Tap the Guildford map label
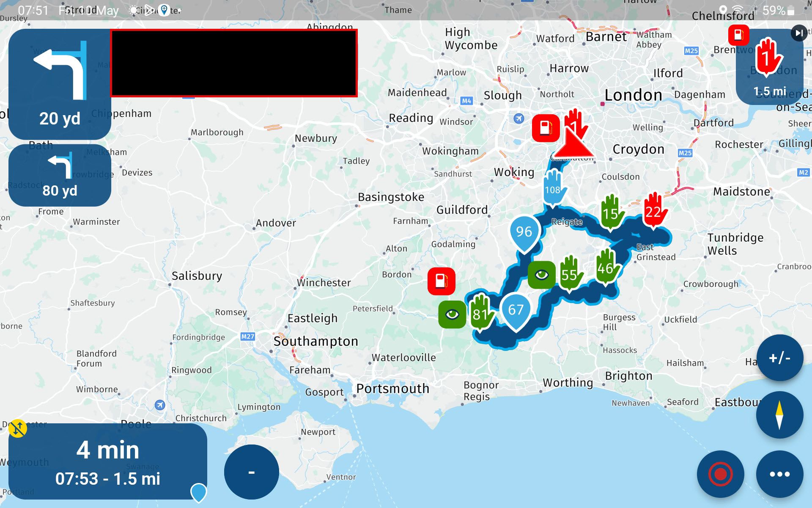Viewport: 812px width, 508px height. [462, 210]
